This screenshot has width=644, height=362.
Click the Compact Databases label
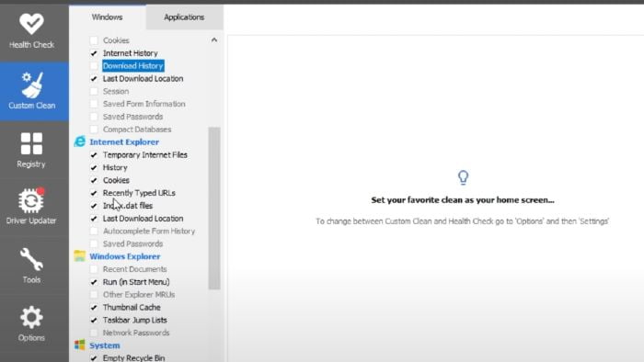pyautogui.click(x=137, y=130)
